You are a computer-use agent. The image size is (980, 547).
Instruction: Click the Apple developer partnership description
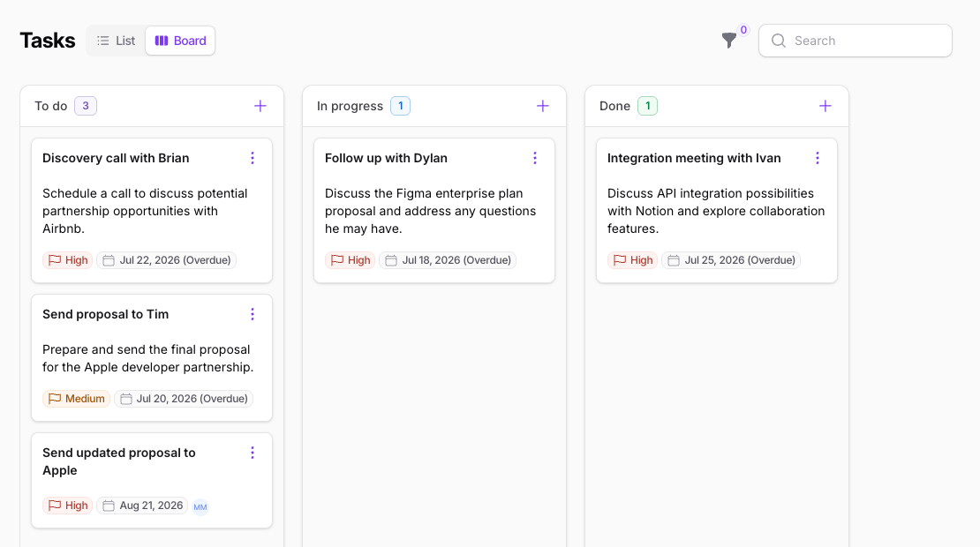pos(148,358)
